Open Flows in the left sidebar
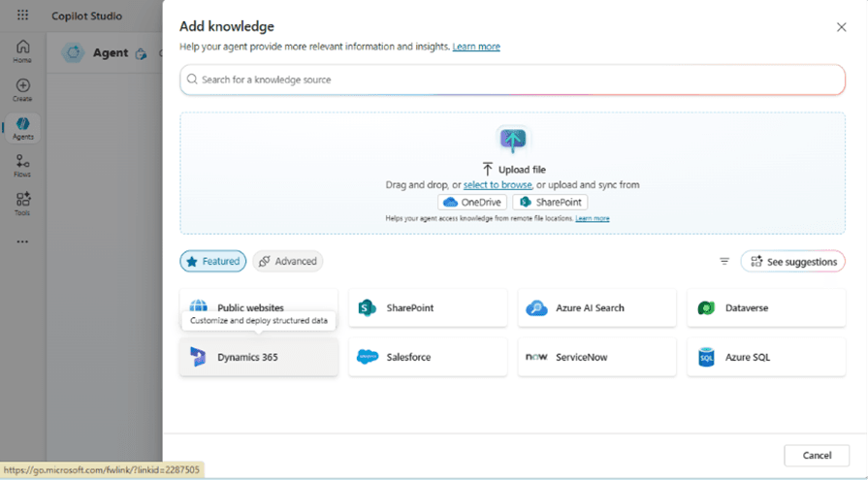 pos(22,166)
